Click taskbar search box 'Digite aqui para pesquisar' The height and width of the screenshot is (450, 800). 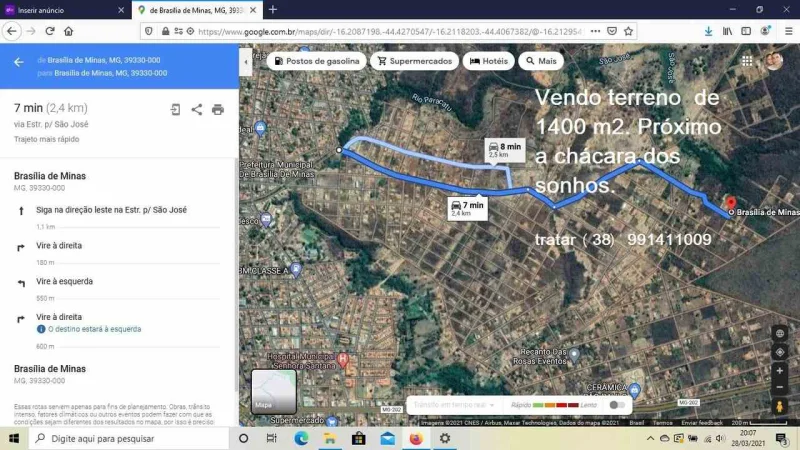(x=129, y=438)
